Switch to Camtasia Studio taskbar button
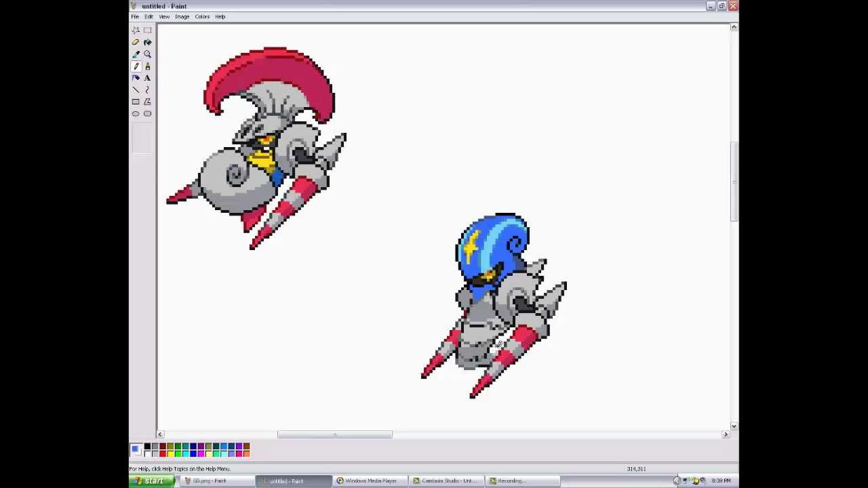This screenshot has width=868, height=488. coord(448,481)
